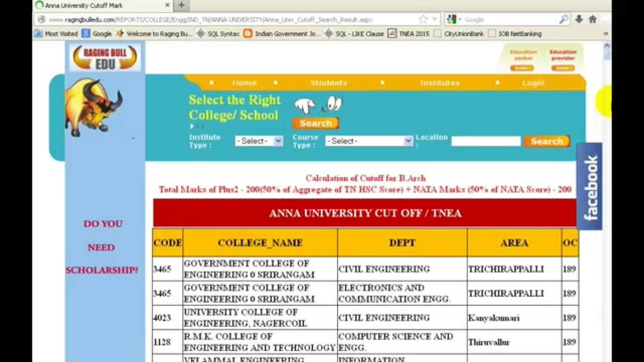644x362 pixels.
Task: Click the bull mascot image
Action: [x=93, y=107]
